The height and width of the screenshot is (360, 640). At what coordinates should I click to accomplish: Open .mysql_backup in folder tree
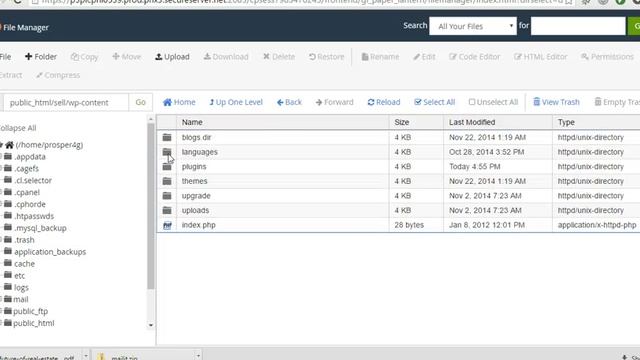(x=40, y=228)
